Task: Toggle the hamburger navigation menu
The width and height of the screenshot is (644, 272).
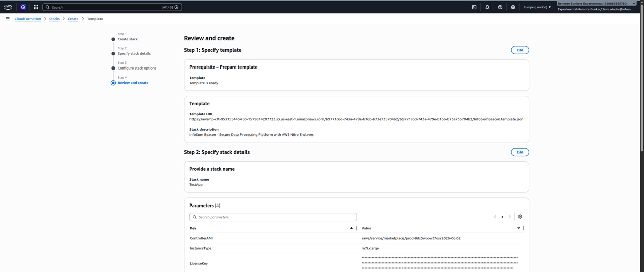Action: pos(8,19)
